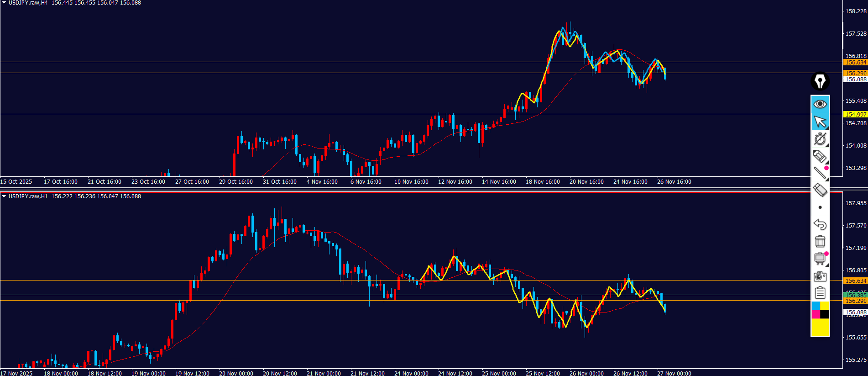Viewport: 868px width, 376px height.
Task: Click the USDJPY.raw,H4 chart title label
Action: click(x=28, y=3)
